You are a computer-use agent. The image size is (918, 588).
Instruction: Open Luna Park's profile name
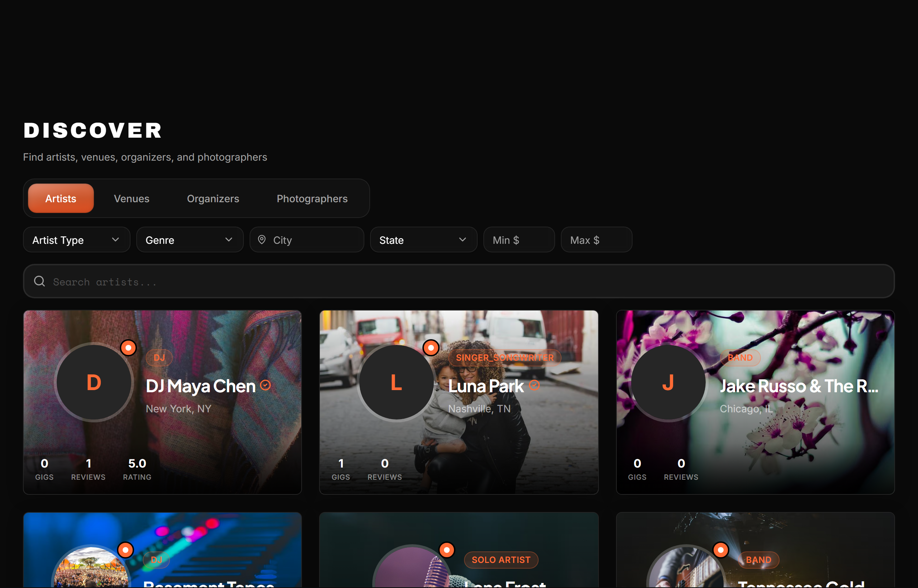tap(486, 386)
